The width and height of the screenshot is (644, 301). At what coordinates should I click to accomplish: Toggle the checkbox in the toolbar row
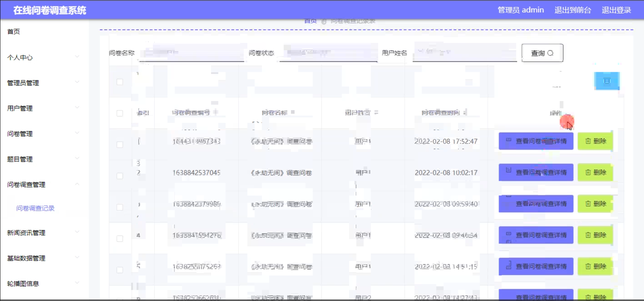coord(120,82)
